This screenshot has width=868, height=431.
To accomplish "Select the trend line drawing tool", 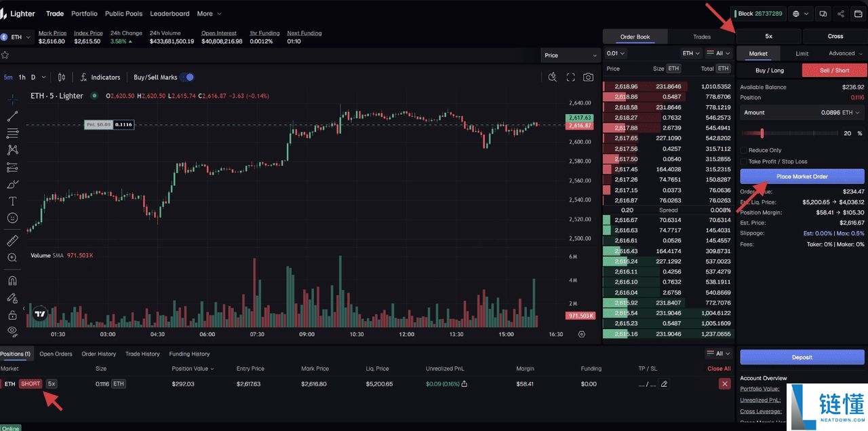I will 12,116.
